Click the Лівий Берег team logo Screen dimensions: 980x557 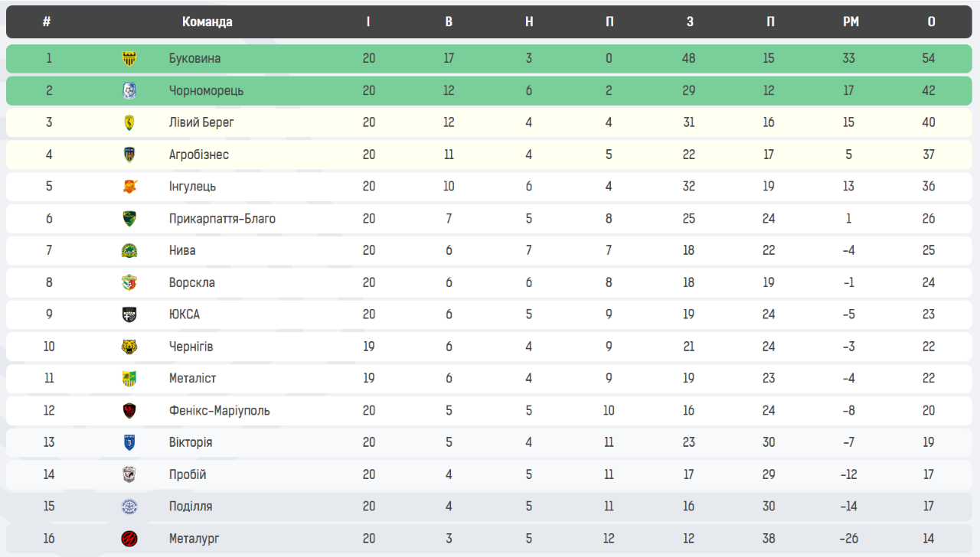pyautogui.click(x=129, y=122)
